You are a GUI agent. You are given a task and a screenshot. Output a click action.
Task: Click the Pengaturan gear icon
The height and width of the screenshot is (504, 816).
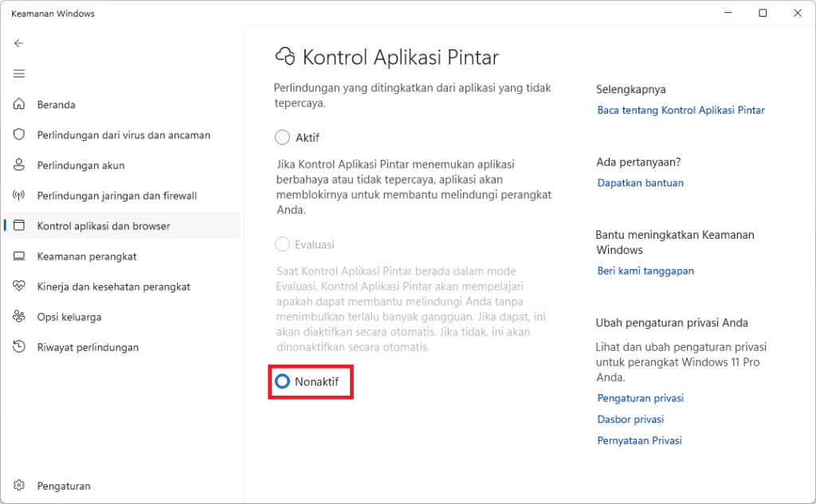pos(19,485)
